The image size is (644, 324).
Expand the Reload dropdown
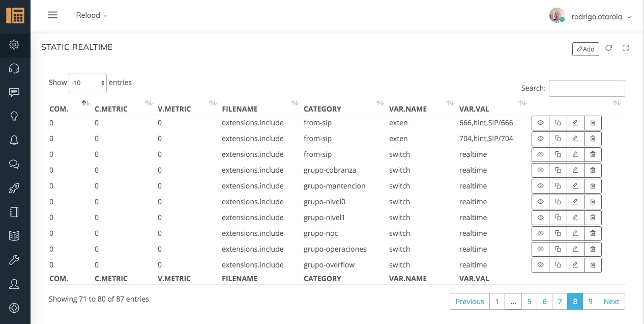point(92,15)
